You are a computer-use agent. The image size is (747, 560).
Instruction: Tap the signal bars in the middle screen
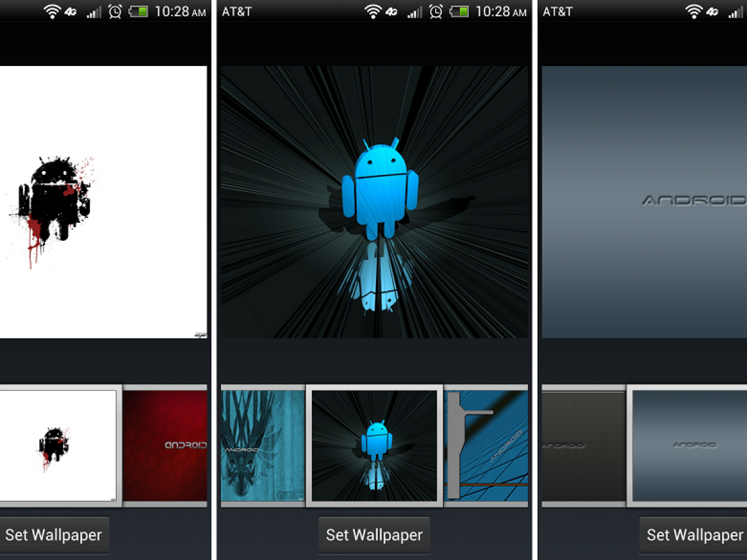tap(414, 12)
